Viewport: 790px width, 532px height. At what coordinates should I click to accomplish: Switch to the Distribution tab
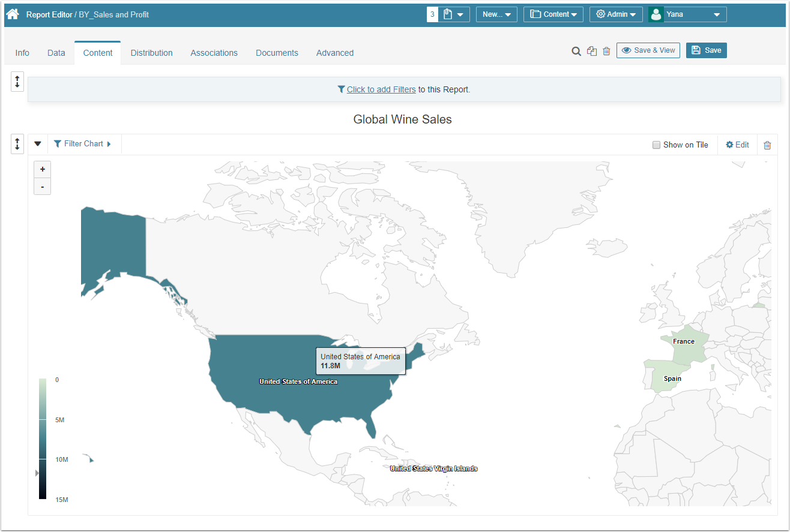151,53
